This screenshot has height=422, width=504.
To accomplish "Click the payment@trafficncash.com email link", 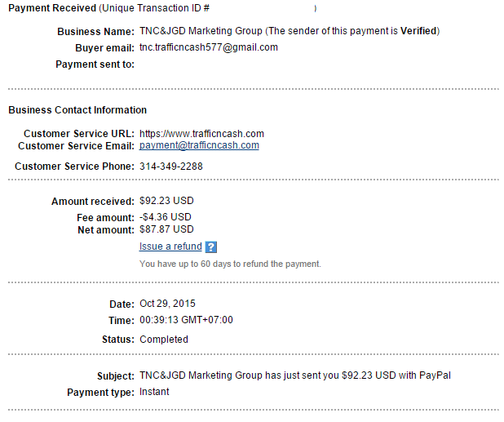I will (199, 145).
